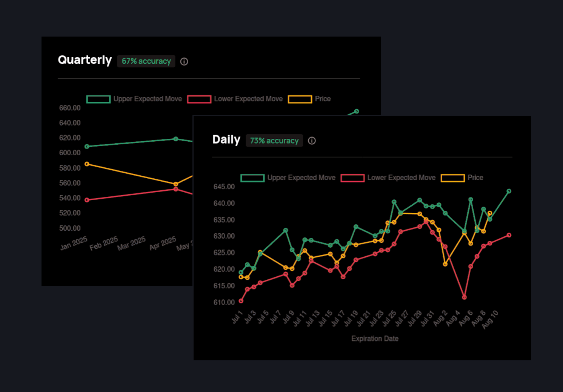Viewport: 563px width, 392px height.
Task: Click the info icon beside Daily accuracy badge
Action: (x=312, y=141)
